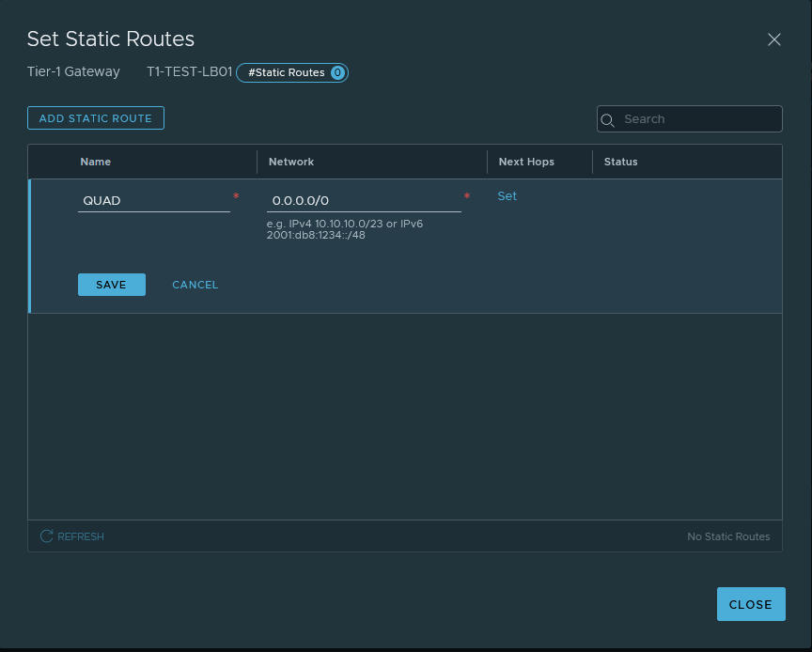Viewport: 812px width, 652px height.
Task: Close the dialog with the X icon
Action: click(x=774, y=39)
